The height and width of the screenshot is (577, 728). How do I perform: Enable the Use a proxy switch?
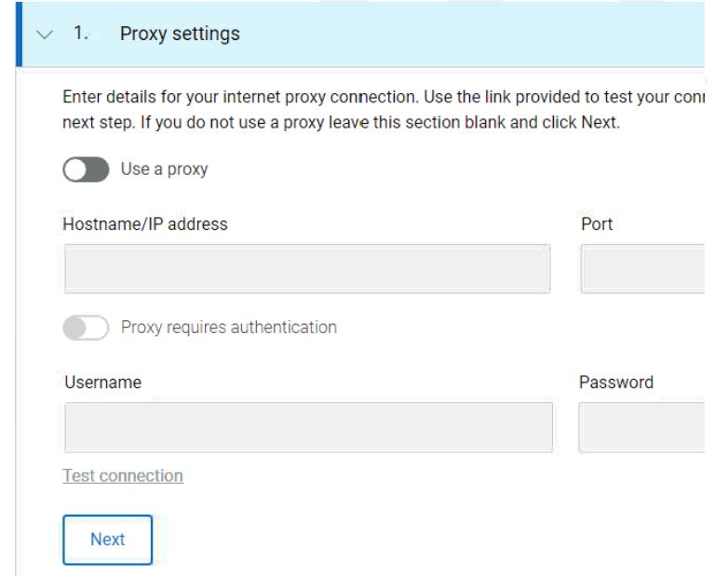click(86, 169)
